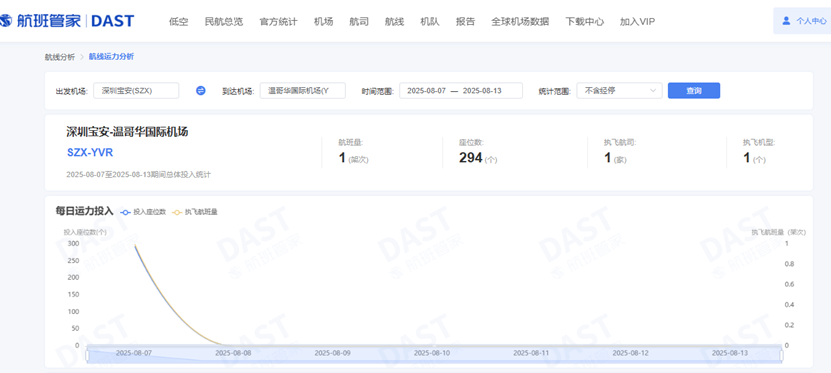Click 加入VIP in the navigation
Viewport: 831px width, 373px height.
coord(638,22)
